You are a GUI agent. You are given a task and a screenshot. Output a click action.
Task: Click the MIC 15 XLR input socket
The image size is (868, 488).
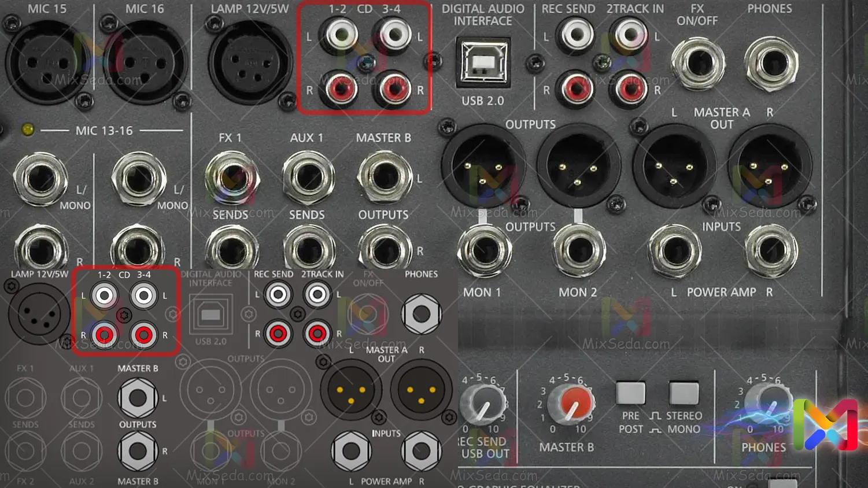45,62
